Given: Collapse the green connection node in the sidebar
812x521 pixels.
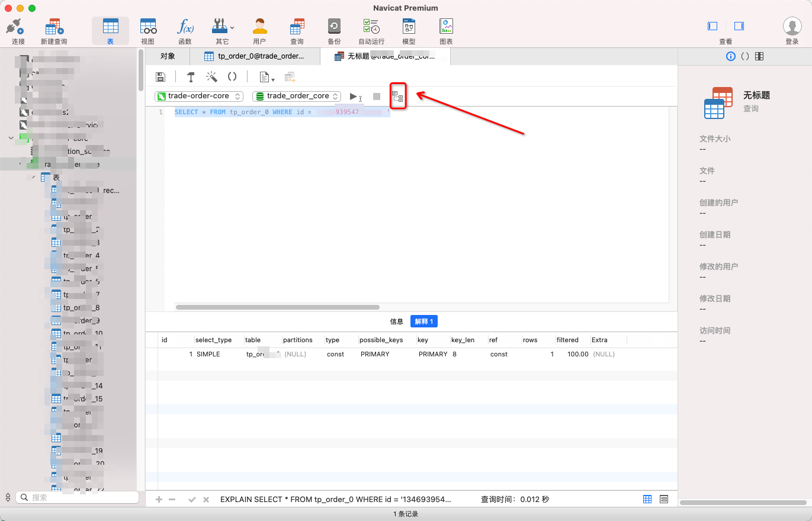Looking at the screenshot, I should pyautogui.click(x=11, y=138).
